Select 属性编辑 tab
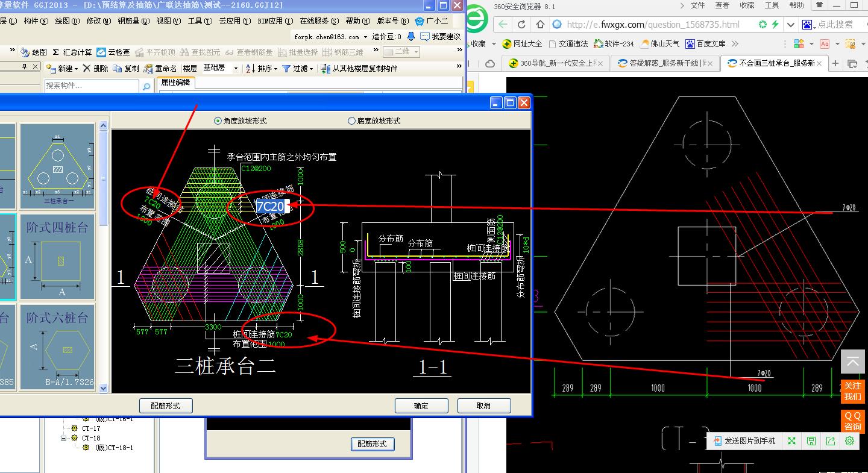 click(x=175, y=83)
